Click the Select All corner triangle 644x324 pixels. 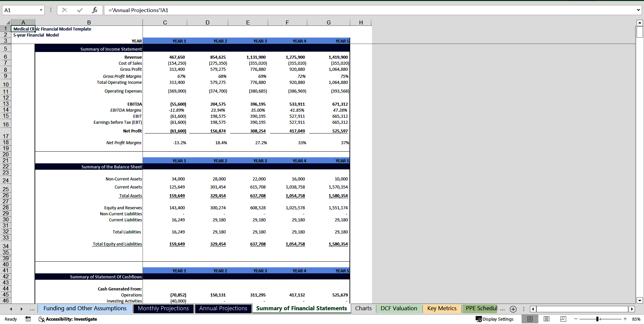tap(8, 22)
